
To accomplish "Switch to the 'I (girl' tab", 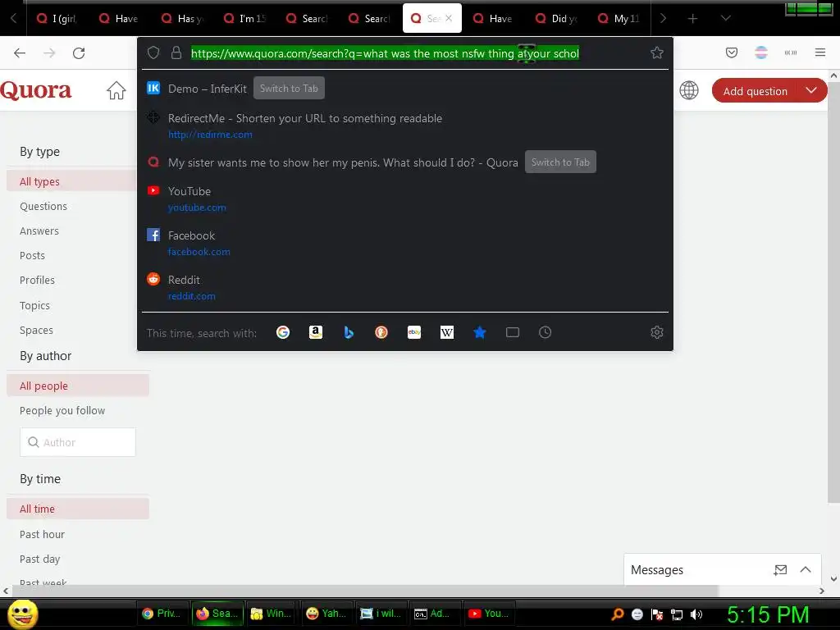I will tap(57, 19).
